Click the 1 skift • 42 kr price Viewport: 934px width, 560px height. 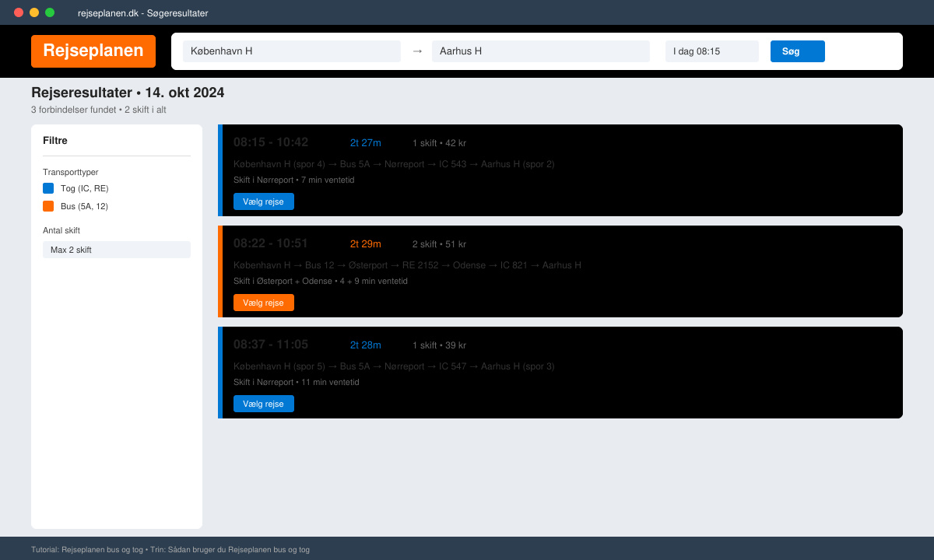[x=440, y=143]
